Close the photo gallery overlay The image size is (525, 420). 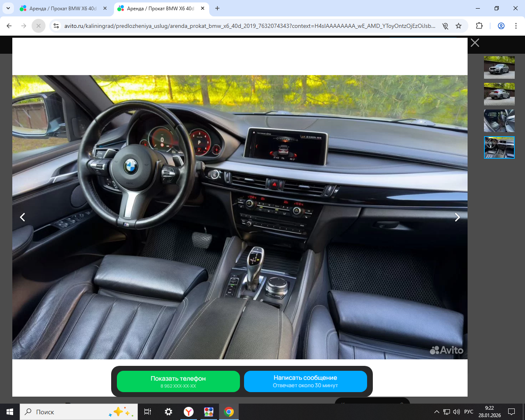(x=475, y=43)
